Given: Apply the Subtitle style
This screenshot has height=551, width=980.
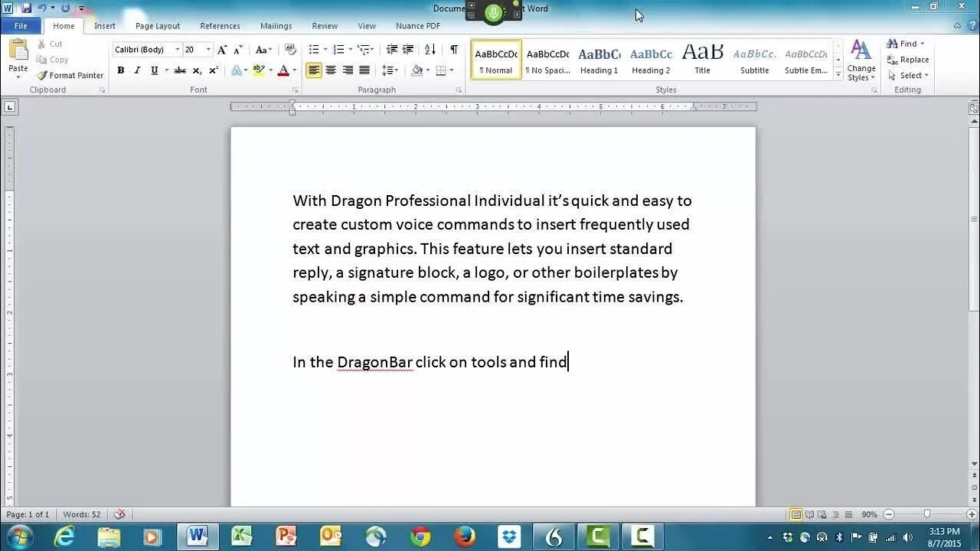Looking at the screenshot, I should coord(754,60).
